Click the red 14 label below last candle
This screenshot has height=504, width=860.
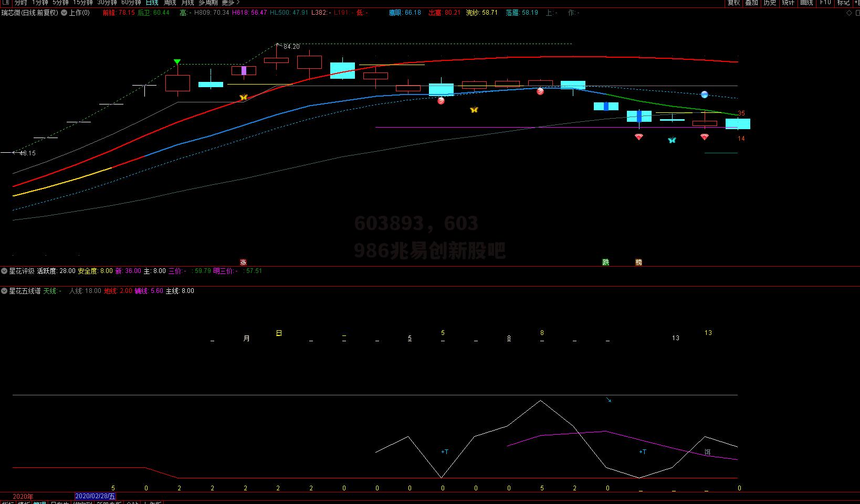[x=741, y=139]
